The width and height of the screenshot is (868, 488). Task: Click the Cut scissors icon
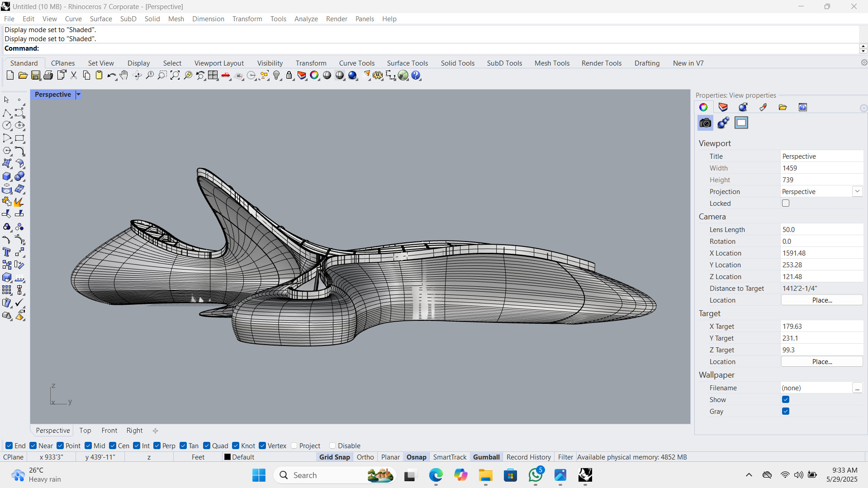click(74, 76)
